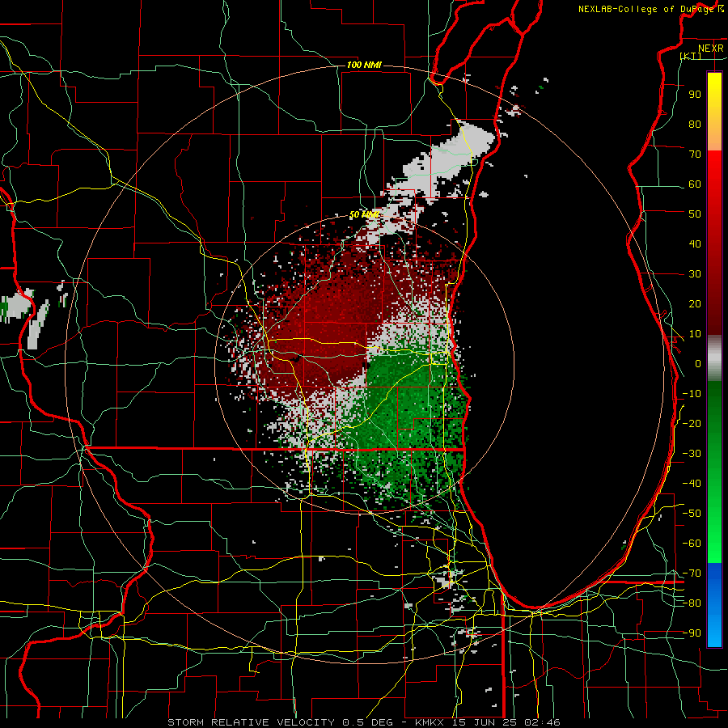Click the 30 label on velocity scale
This screenshot has width=728, height=728.
[x=695, y=274]
